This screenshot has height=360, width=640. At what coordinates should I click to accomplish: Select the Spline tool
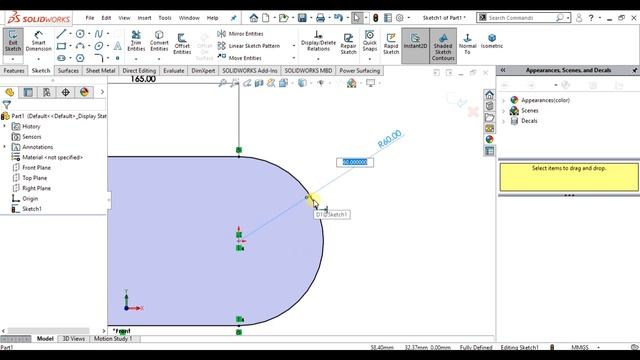tap(99, 34)
